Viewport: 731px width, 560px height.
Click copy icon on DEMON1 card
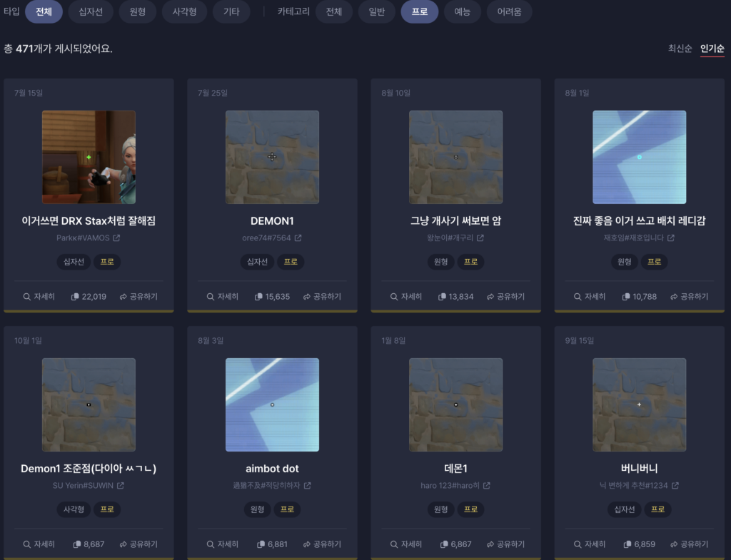click(x=259, y=297)
